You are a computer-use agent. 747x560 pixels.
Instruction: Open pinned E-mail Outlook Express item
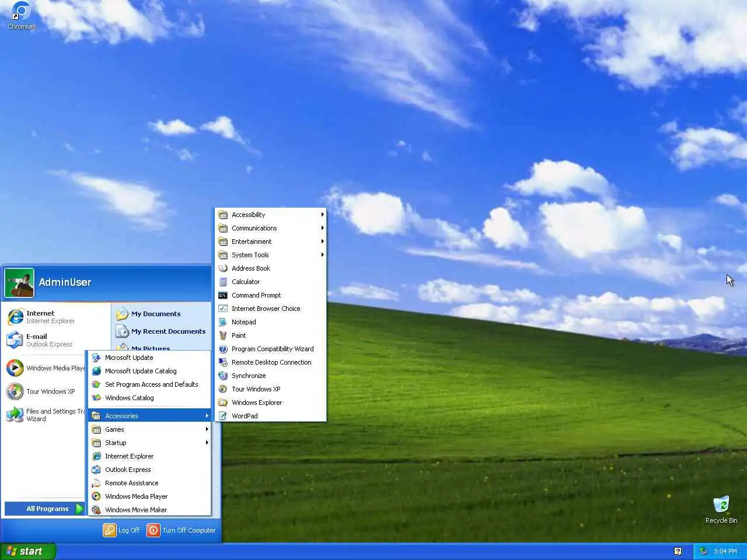(57, 340)
